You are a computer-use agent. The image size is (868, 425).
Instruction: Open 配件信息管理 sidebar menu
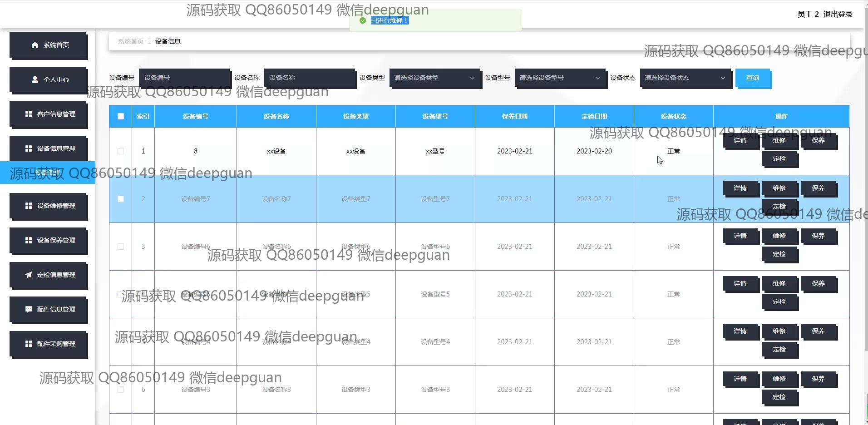coord(49,310)
